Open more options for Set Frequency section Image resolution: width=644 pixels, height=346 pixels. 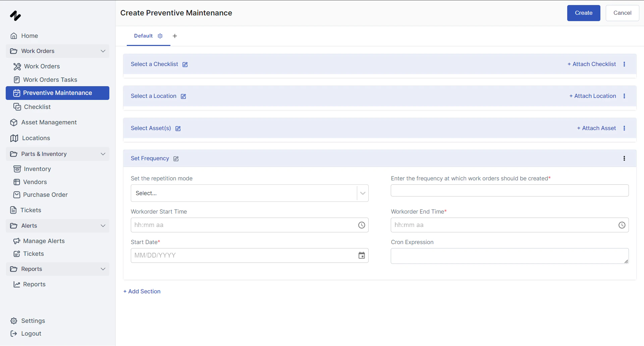(624, 158)
